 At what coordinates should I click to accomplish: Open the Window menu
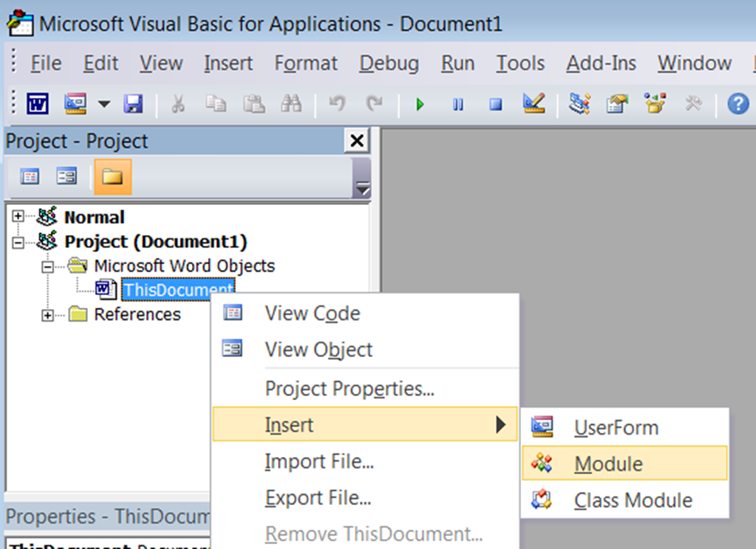(x=694, y=63)
